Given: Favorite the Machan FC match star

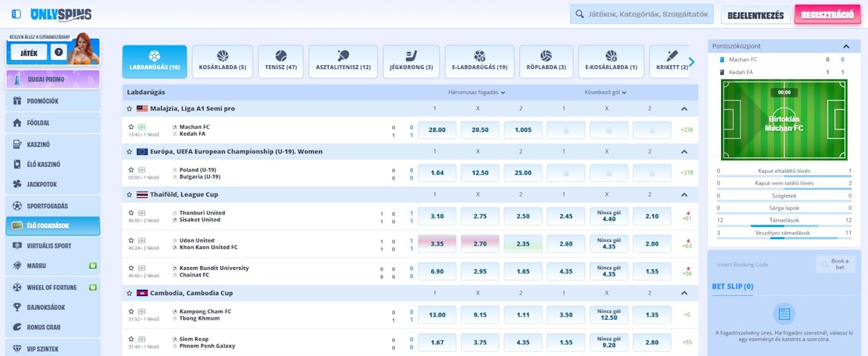Looking at the screenshot, I should coord(131,127).
